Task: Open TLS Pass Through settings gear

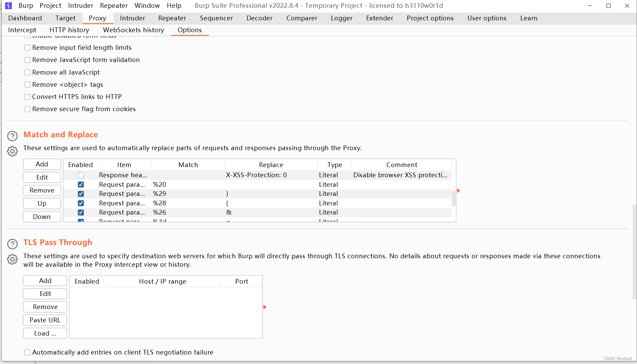Action: pyautogui.click(x=13, y=259)
